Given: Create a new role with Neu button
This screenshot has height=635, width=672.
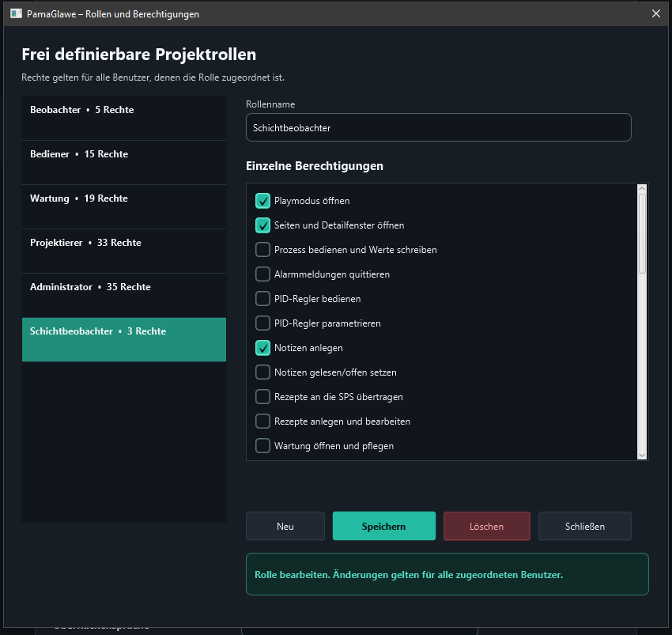Looking at the screenshot, I should (285, 526).
